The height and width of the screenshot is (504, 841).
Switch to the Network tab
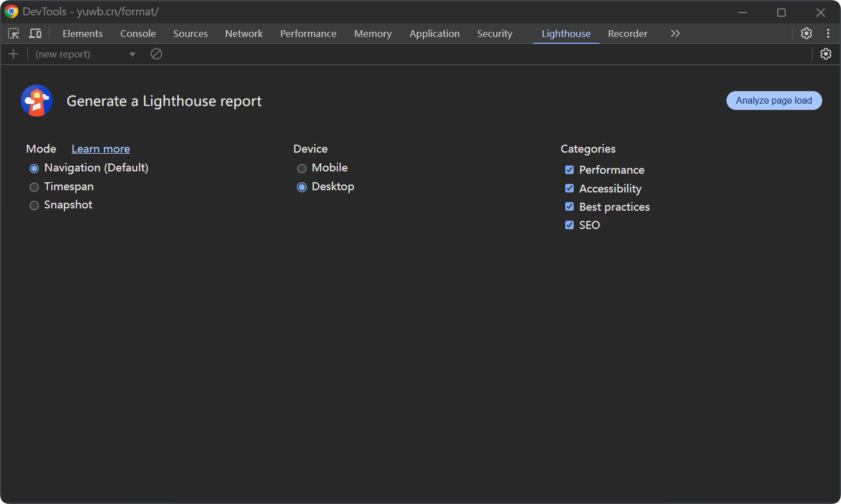[x=244, y=34]
